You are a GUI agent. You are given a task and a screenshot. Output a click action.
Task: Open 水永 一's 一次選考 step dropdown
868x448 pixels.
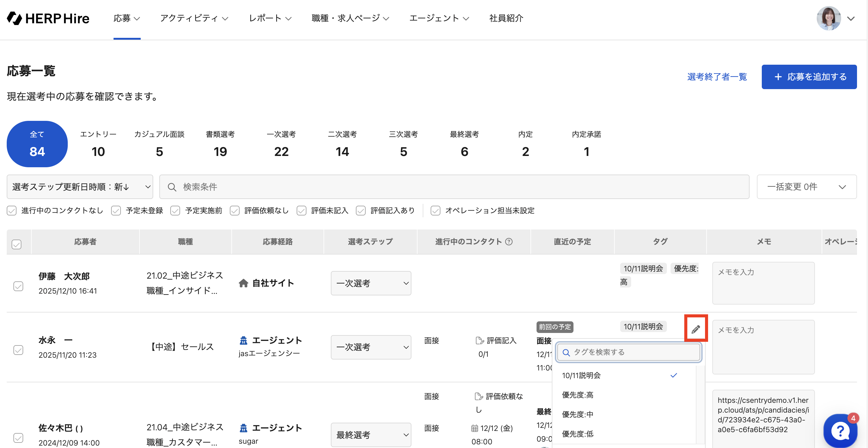[371, 347]
